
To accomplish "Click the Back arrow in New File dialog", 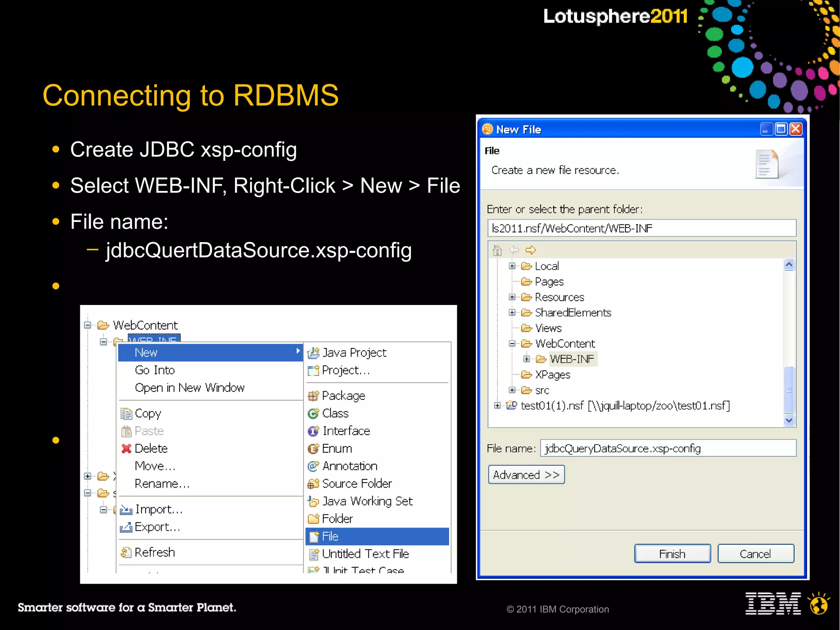I will coord(514,250).
